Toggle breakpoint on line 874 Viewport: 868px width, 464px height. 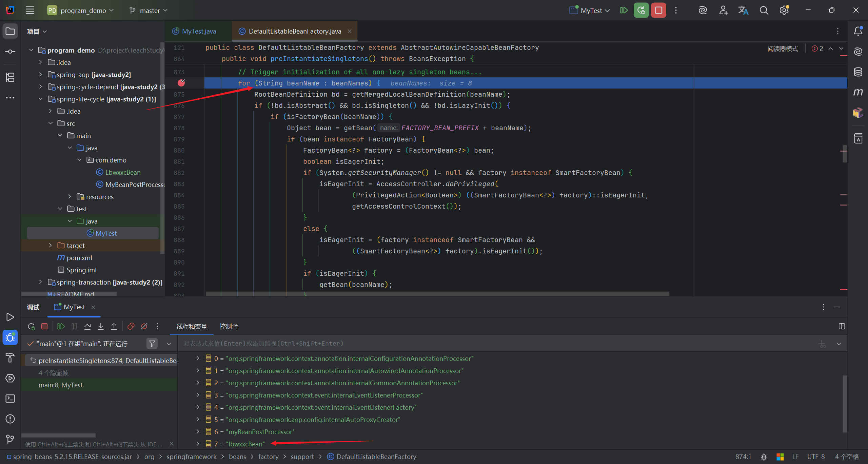pos(181,83)
